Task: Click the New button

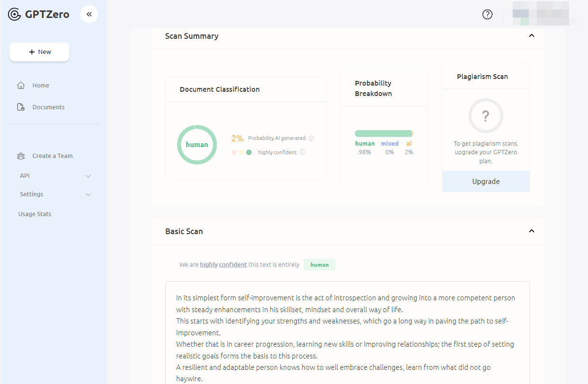Action: [39, 52]
